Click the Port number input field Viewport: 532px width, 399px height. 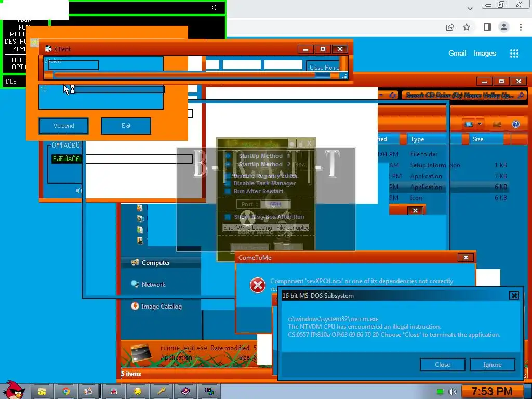275,204
